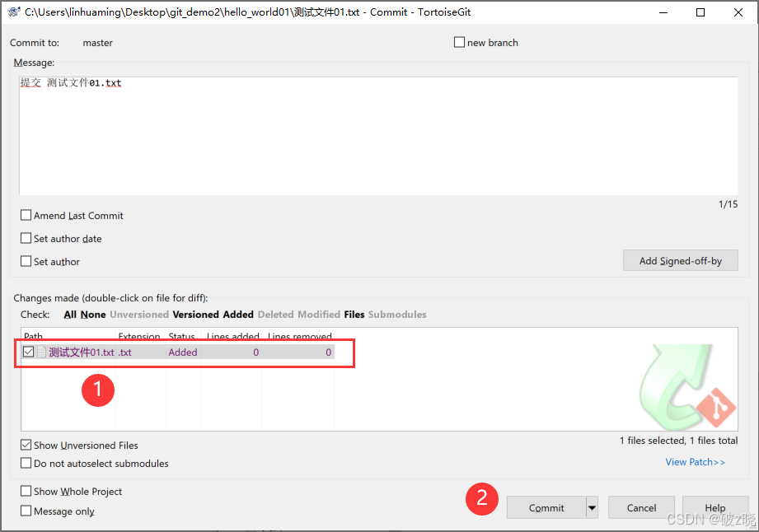Check Do not autoselect submodules
Viewport: 759px width, 532px height.
click(26, 464)
